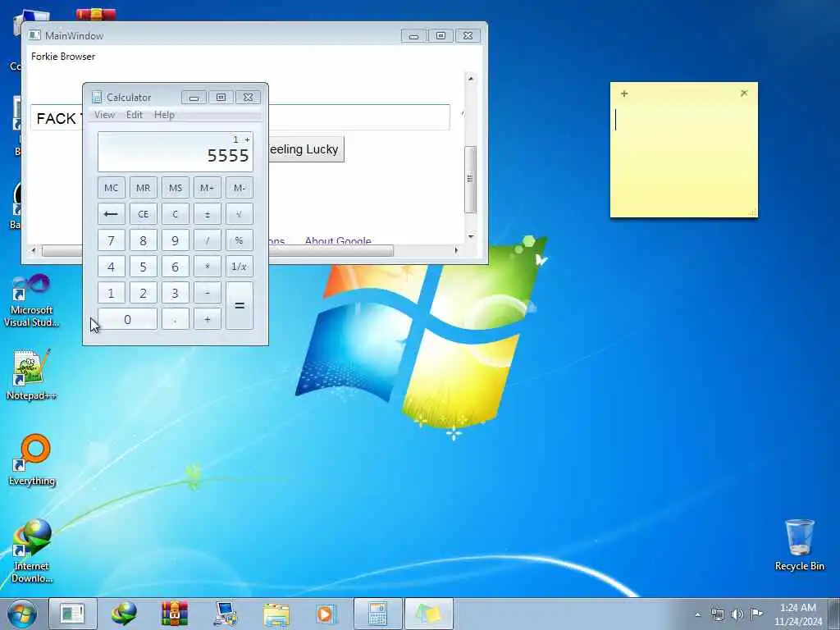840x630 pixels.
Task: Open Action Center flag tray icon
Action: click(756, 614)
